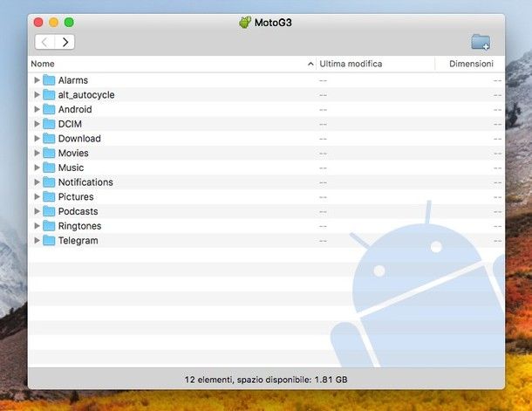The height and width of the screenshot is (411, 532).
Task: Click the MotoG3 window title text
Action: pos(273,23)
